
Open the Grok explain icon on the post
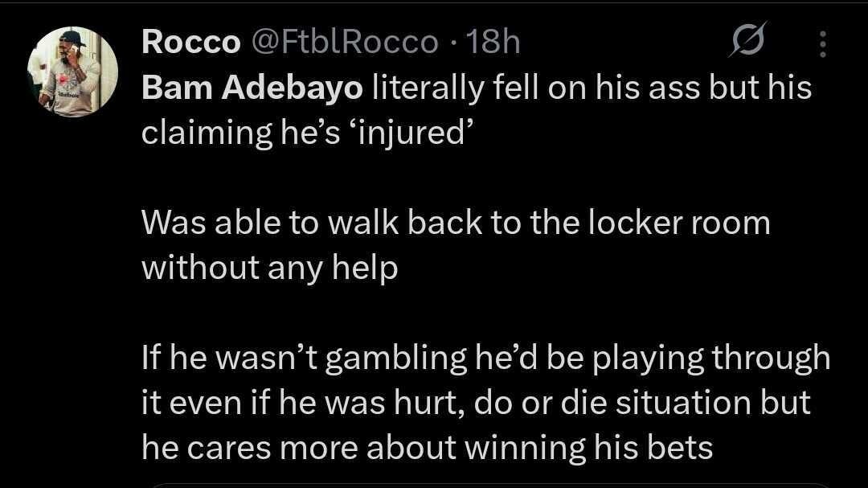pyautogui.click(x=747, y=41)
